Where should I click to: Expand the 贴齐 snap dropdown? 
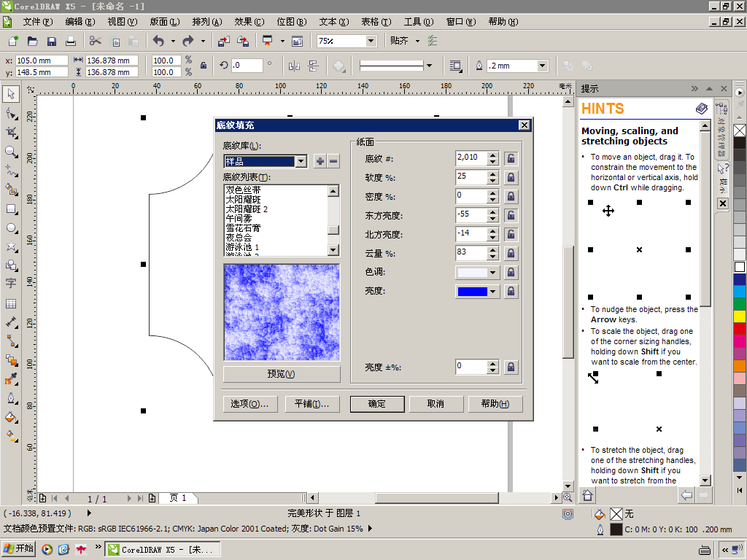pyautogui.click(x=418, y=42)
